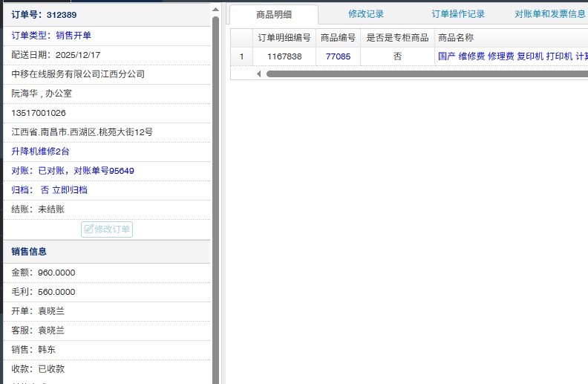The height and width of the screenshot is (384, 588).
Task: Open product number 77085 link
Action: (338, 56)
